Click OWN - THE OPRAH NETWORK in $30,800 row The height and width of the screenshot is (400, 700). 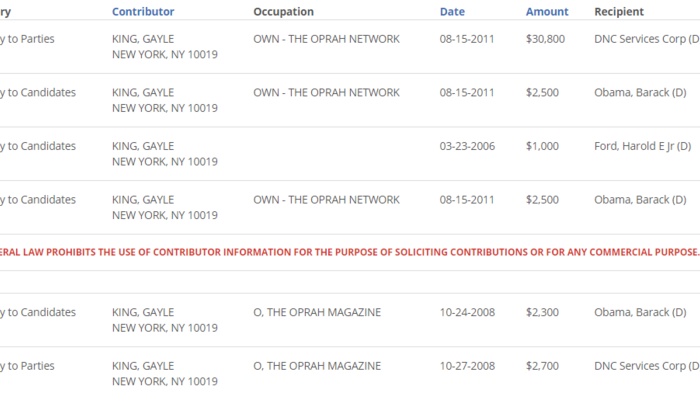tap(326, 39)
